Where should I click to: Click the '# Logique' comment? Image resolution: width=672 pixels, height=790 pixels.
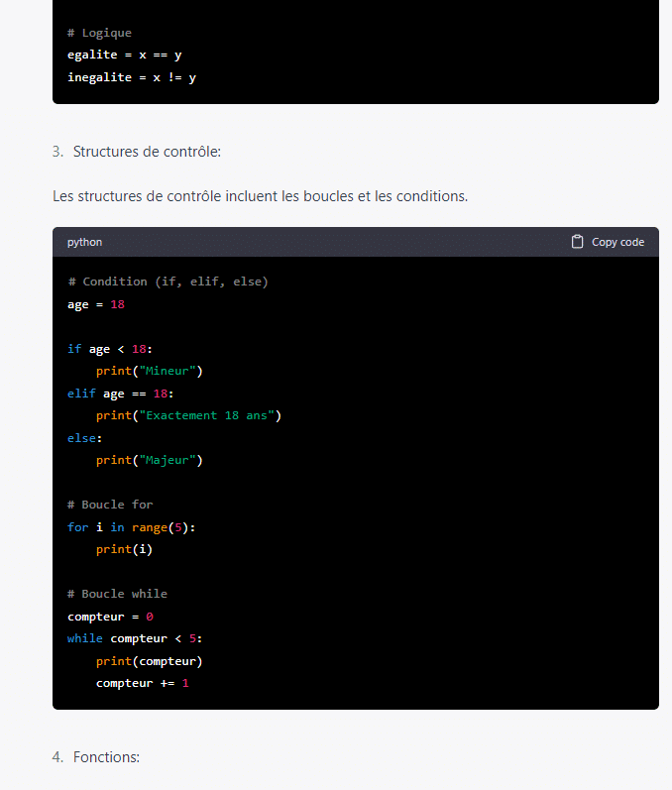tap(99, 33)
